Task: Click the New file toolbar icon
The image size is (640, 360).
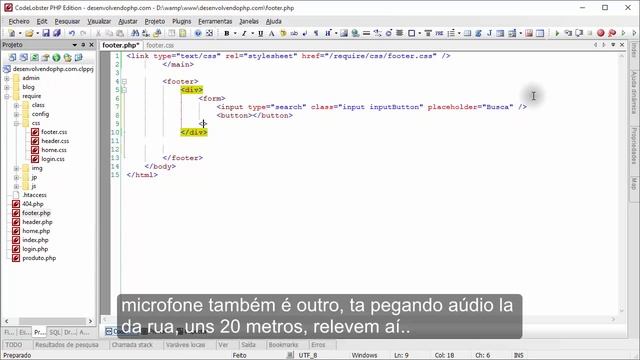Action: (x=12, y=33)
